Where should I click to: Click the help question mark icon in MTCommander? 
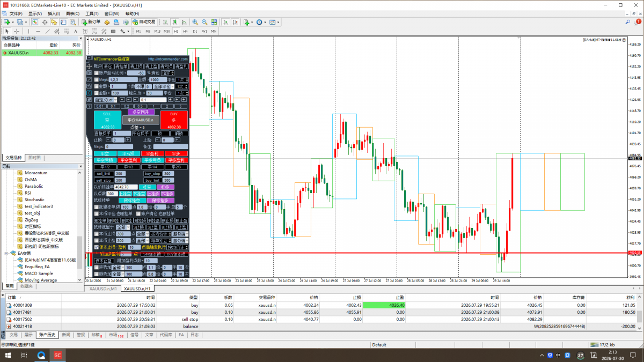click(x=89, y=106)
